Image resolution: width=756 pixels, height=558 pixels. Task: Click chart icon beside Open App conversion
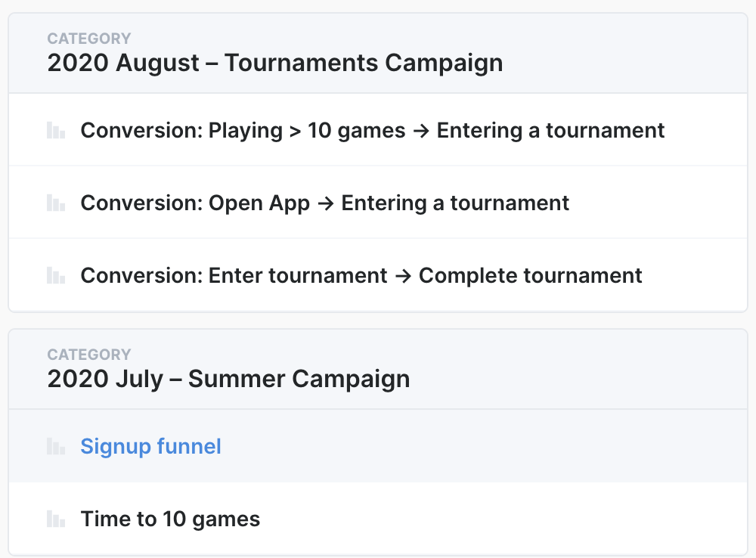[56, 203]
